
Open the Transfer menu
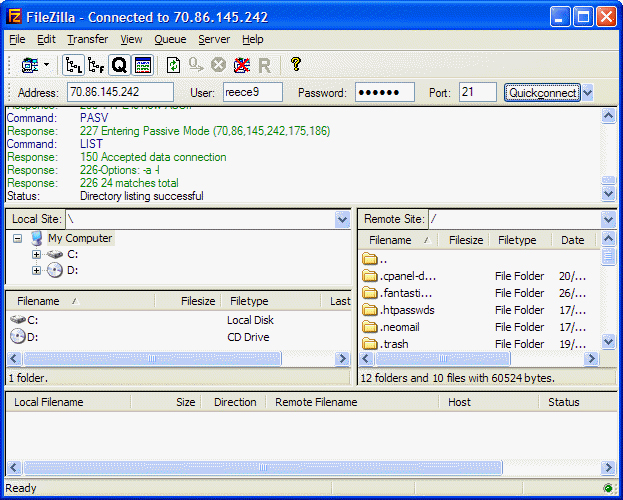pyautogui.click(x=87, y=39)
